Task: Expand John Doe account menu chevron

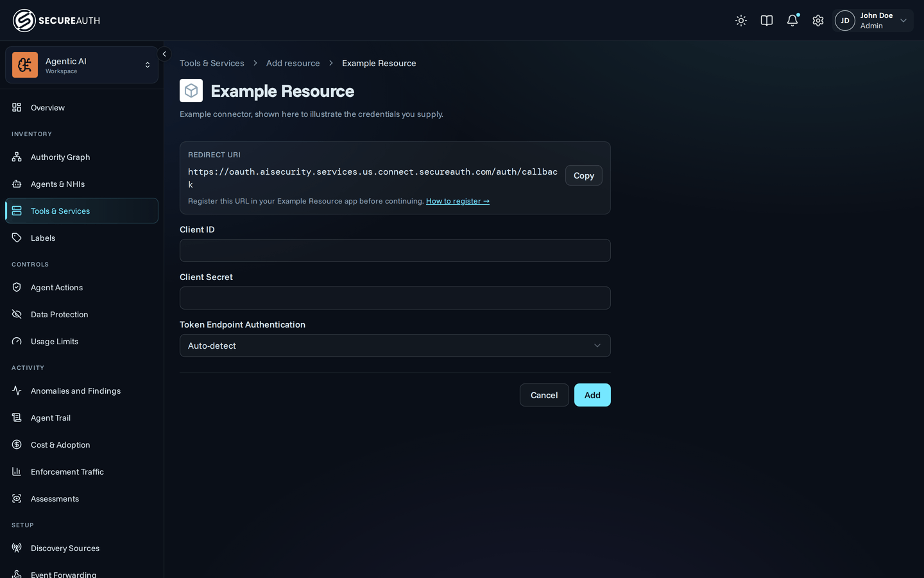Action: [903, 21]
